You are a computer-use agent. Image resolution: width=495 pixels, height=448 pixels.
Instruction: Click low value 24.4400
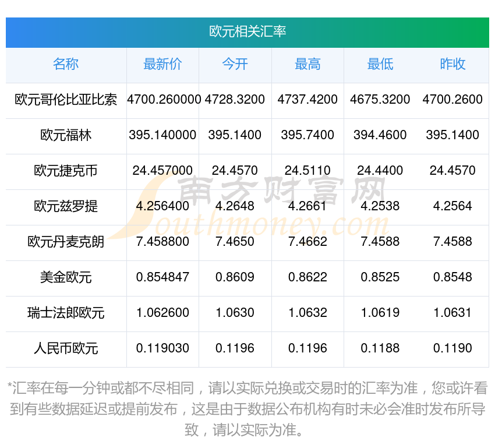(380, 171)
